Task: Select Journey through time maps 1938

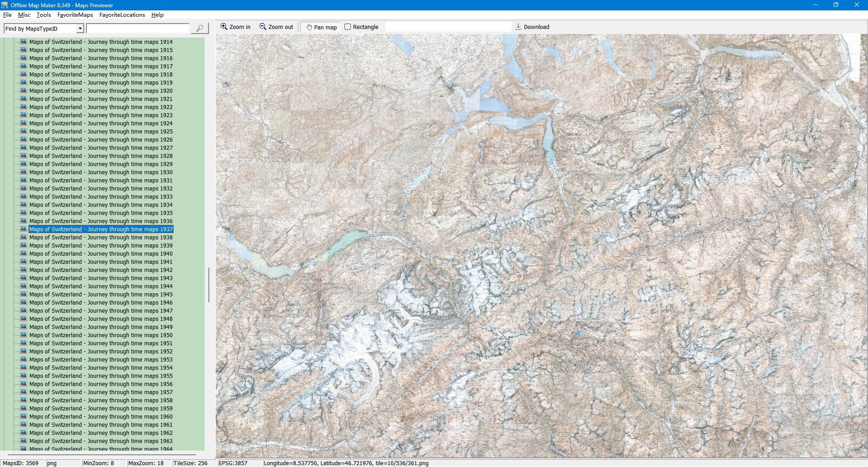Action: [101, 238]
